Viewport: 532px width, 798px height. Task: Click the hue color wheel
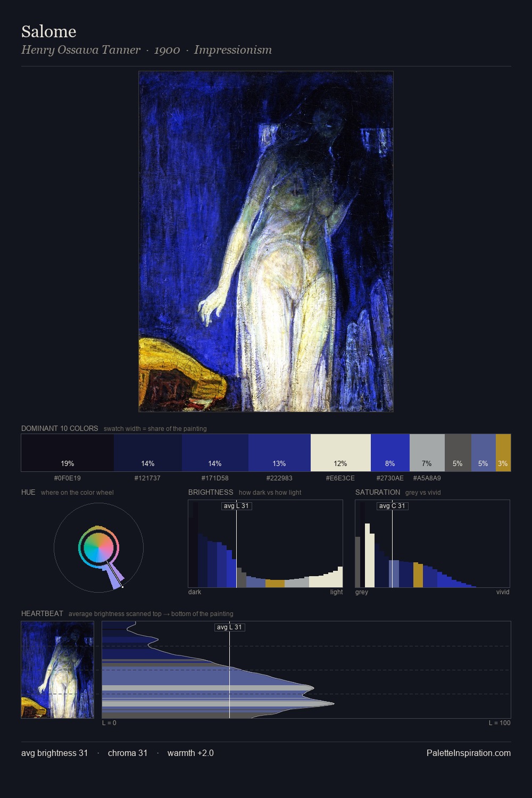[98, 547]
